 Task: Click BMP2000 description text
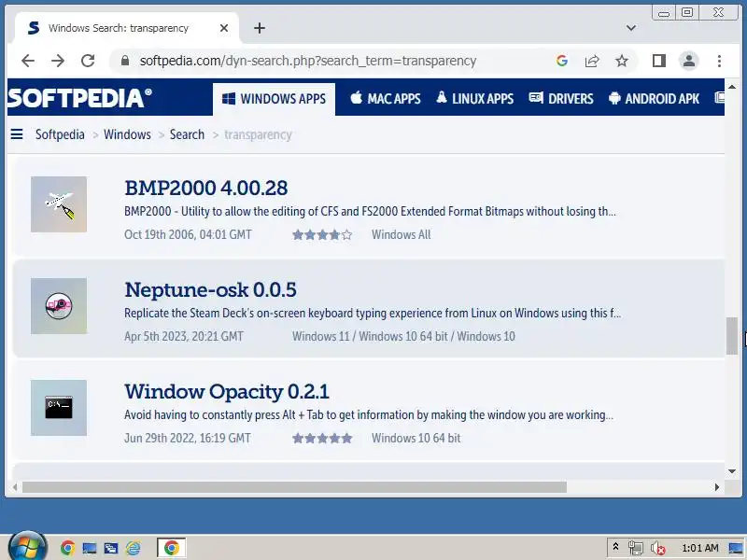(x=370, y=212)
